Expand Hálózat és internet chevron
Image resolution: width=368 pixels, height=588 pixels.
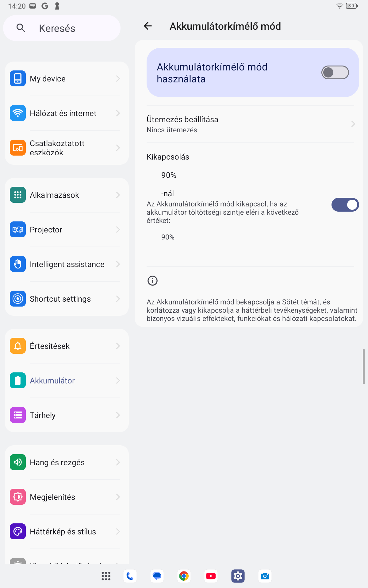pyautogui.click(x=118, y=113)
